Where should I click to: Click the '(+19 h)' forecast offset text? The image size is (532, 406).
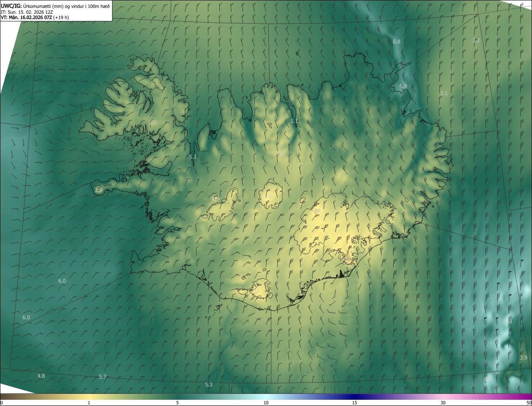pos(61,17)
